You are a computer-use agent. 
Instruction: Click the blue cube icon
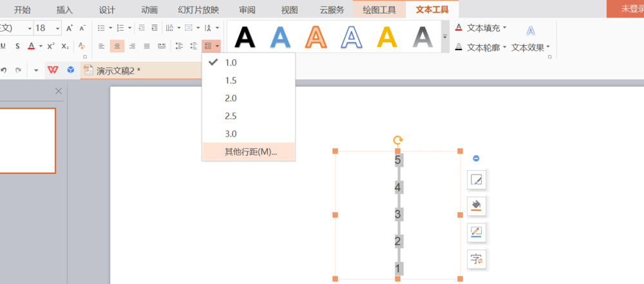pos(71,70)
